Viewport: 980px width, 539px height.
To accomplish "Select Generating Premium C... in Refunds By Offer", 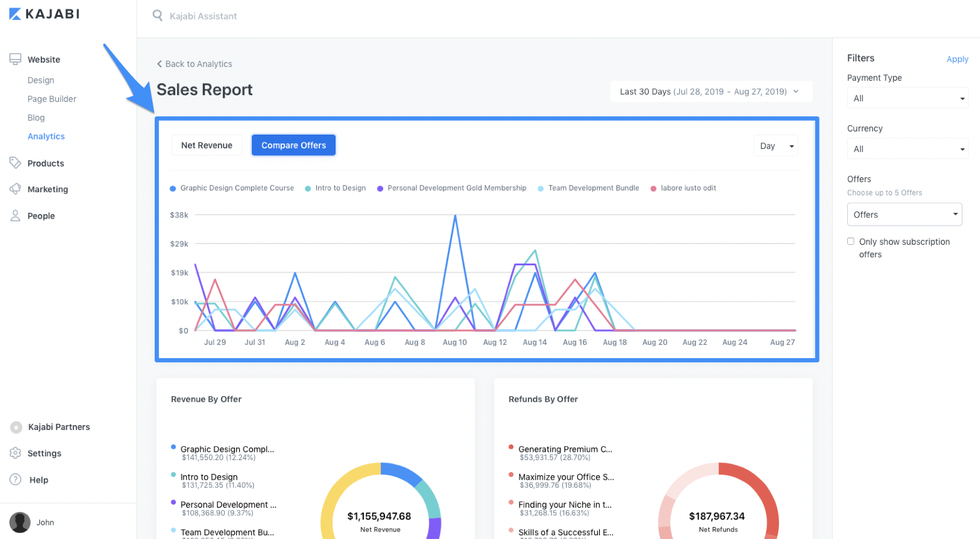I will 565,449.
